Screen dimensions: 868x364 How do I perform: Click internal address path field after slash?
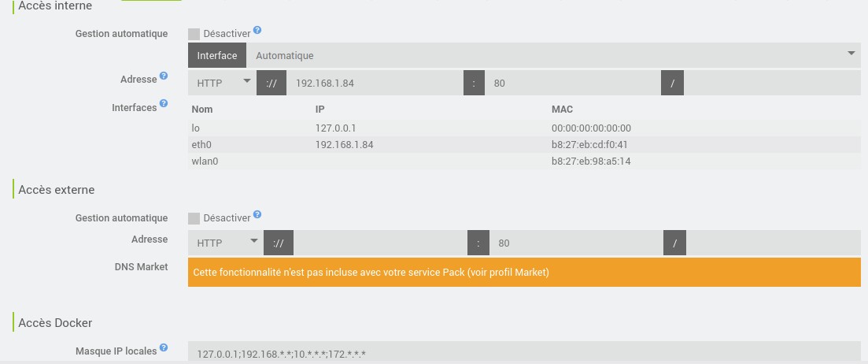click(x=772, y=83)
